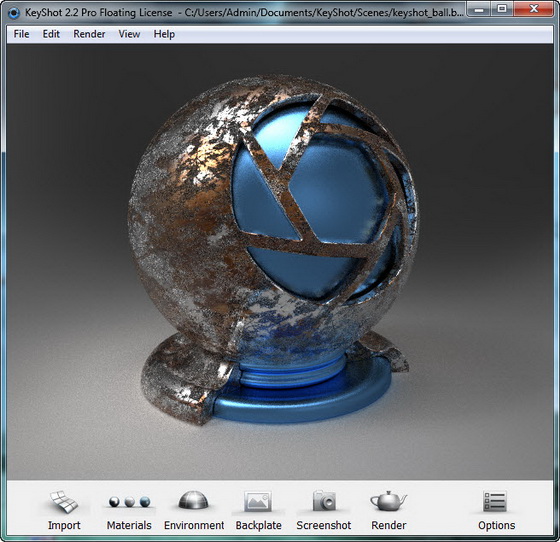Screen dimensions: 560x542
Task: Open the Backplate picture icon
Action: [x=258, y=501]
